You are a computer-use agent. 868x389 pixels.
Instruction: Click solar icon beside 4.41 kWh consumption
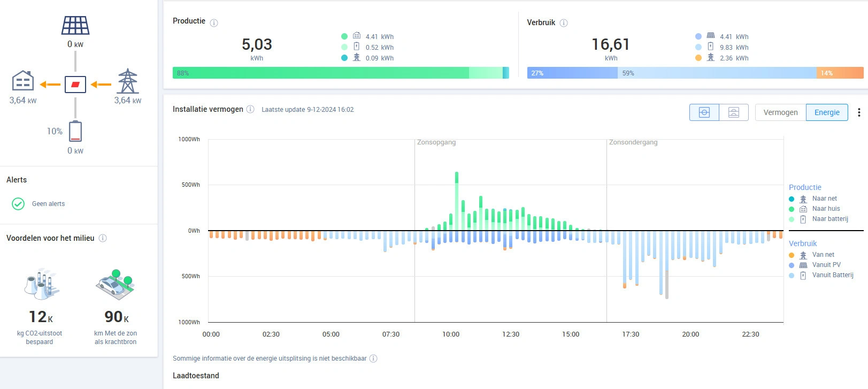pyautogui.click(x=711, y=36)
